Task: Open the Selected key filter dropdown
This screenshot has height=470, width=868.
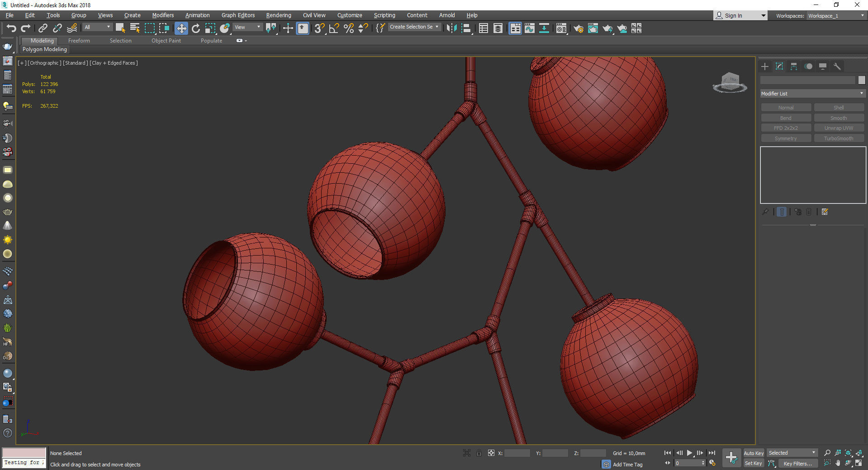Action: tap(792, 453)
